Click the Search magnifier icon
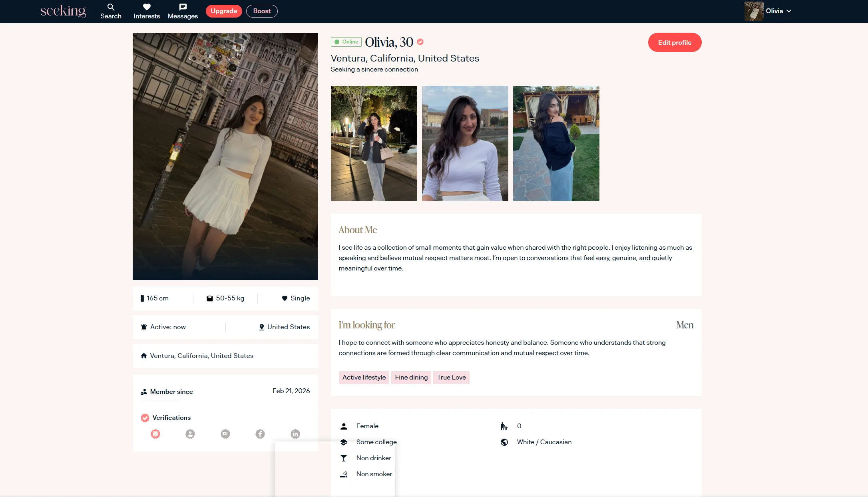 point(111,7)
